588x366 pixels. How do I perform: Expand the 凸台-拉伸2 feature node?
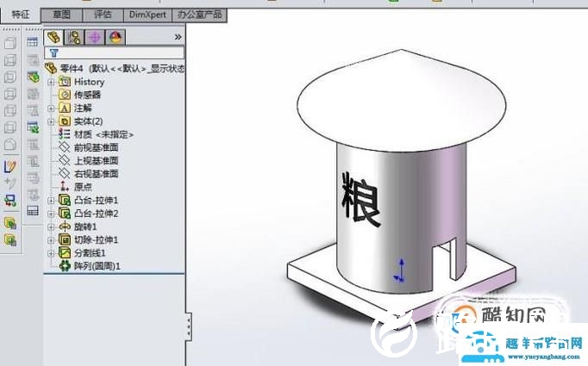(51, 214)
